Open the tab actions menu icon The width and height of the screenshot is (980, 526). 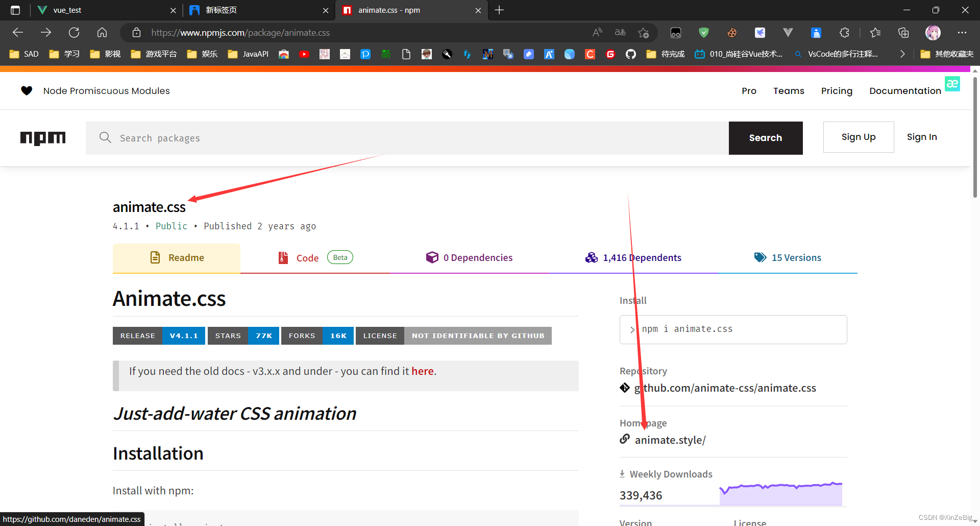(x=15, y=10)
